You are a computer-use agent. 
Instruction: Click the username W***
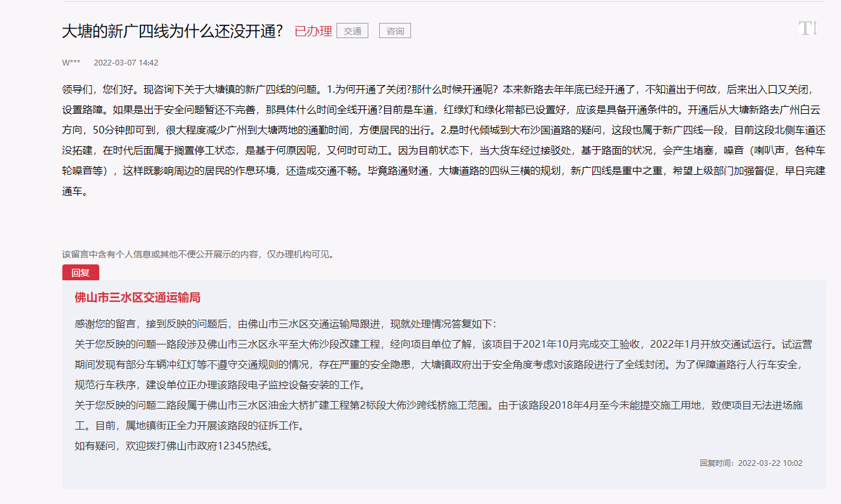coord(71,63)
